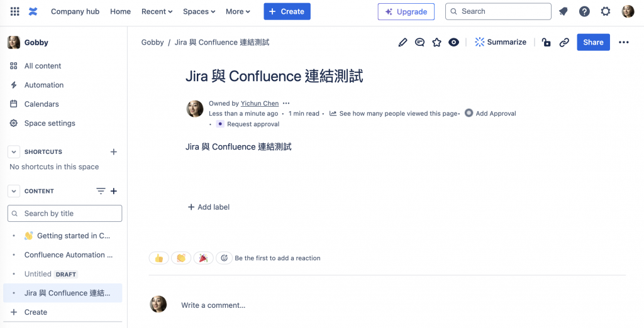
Task: Focus the top Search field
Action: point(498,11)
